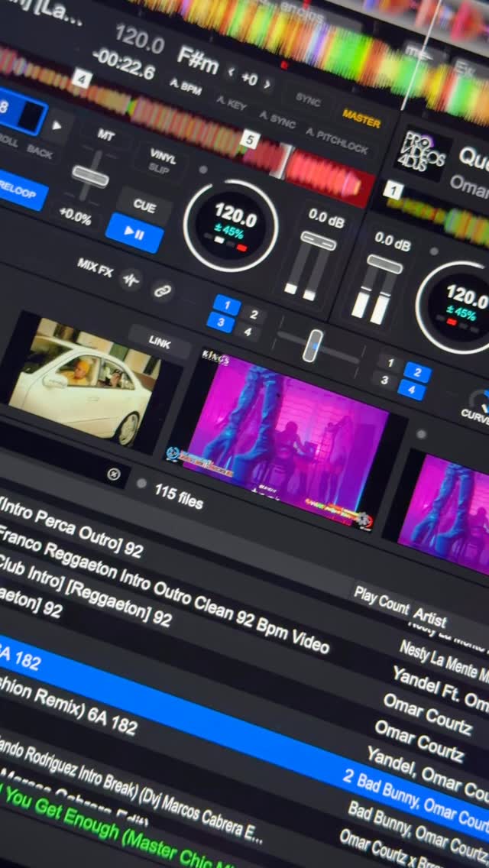Image resolution: width=489 pixels, height=868 pixels.
Task: Toggle the blue play/pause button
Action: coord(134,233)
